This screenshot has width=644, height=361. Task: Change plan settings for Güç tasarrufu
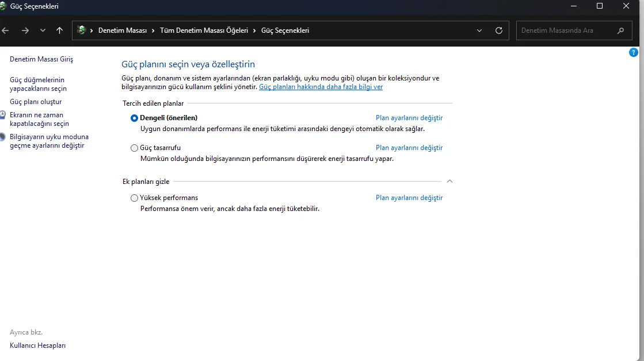(x=409, y=148)
